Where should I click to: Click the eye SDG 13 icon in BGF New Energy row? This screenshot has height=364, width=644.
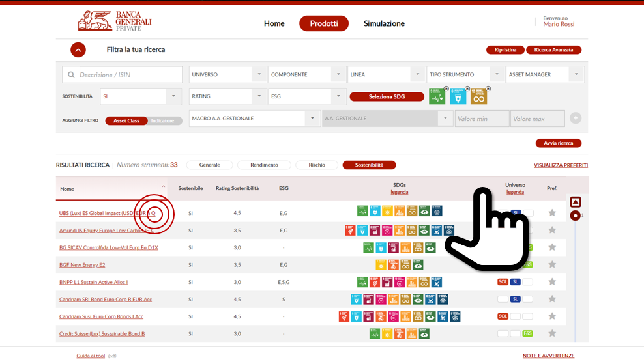[418, 264]
